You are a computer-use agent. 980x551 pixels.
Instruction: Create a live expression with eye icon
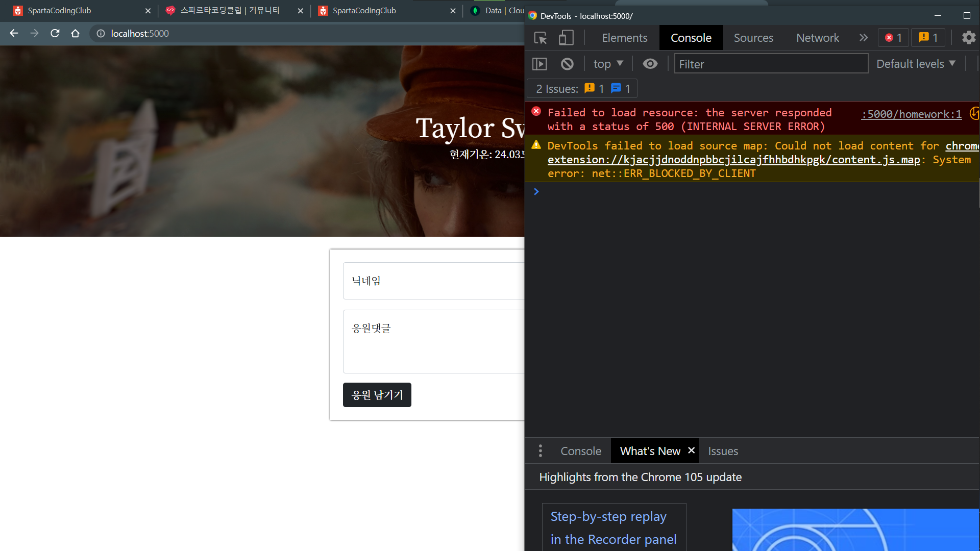[650, 64]
